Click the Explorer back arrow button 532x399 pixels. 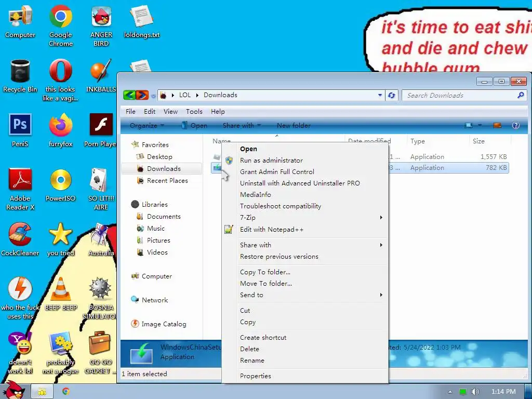[129, 96]
